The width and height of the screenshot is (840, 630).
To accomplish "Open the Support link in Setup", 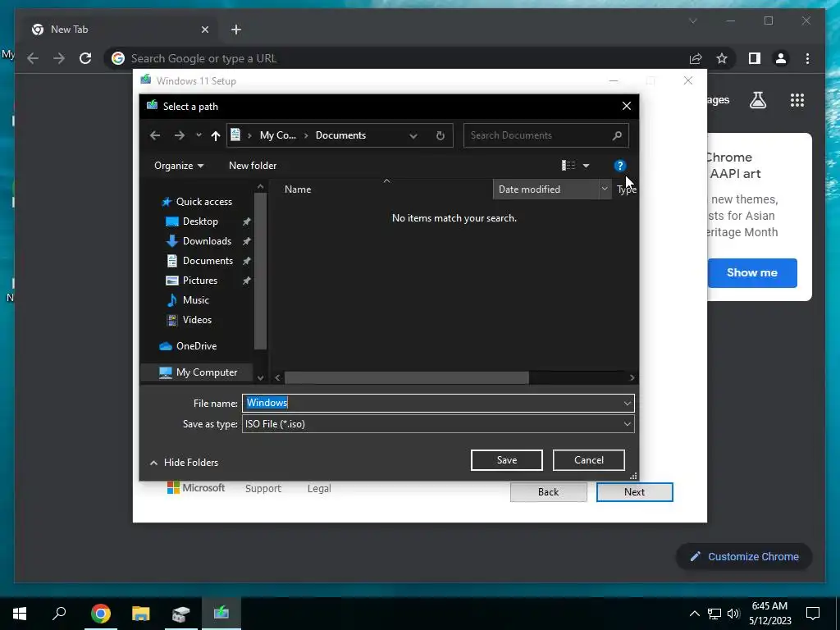I will (263, 489).
